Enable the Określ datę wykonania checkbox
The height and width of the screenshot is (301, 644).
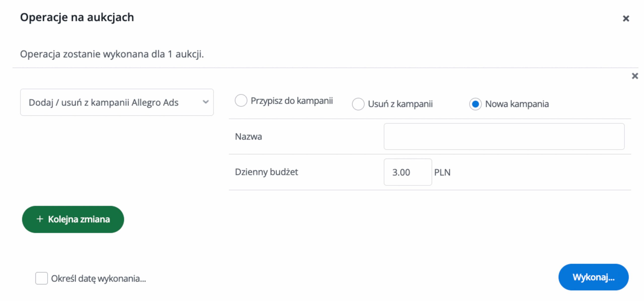(42, 278)
